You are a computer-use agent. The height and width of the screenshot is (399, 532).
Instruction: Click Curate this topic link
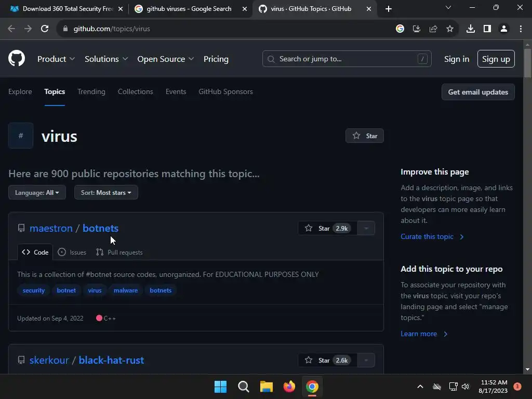432,236
